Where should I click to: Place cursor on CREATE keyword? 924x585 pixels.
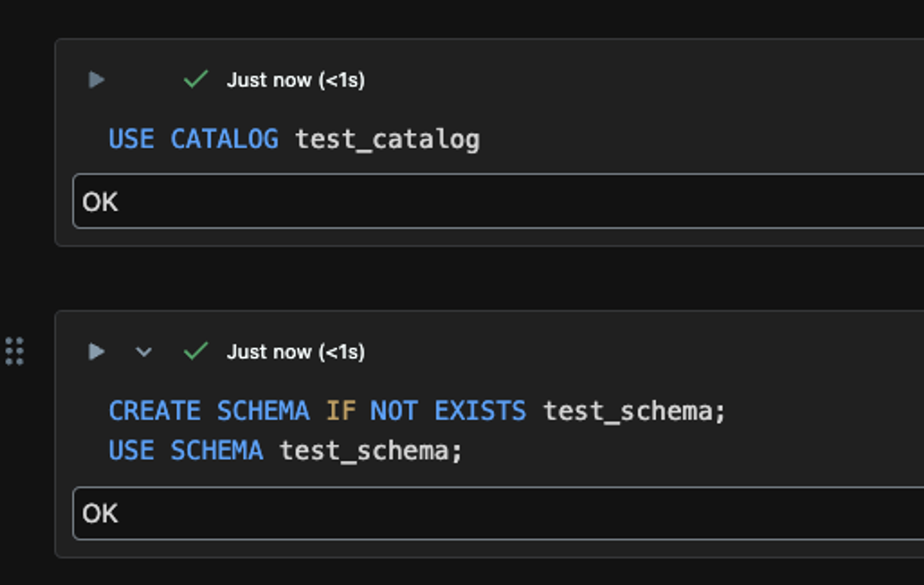(x=155, y=411)
